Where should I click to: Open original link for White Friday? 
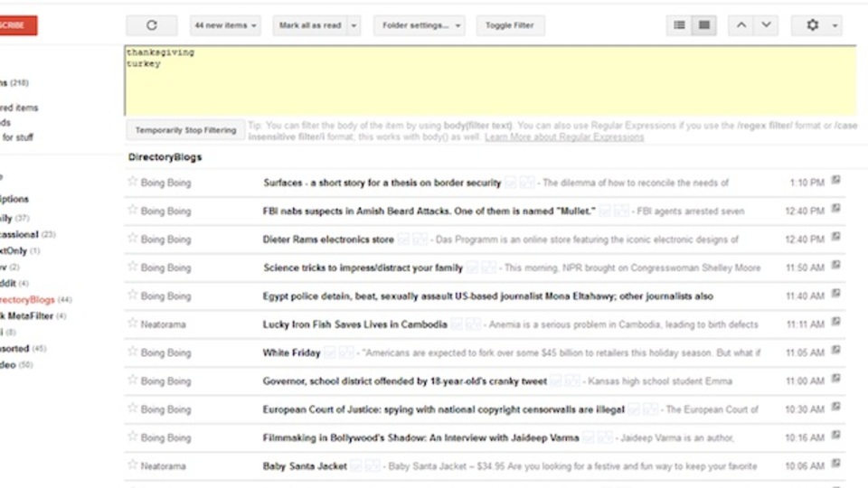[x=835, y=351]
